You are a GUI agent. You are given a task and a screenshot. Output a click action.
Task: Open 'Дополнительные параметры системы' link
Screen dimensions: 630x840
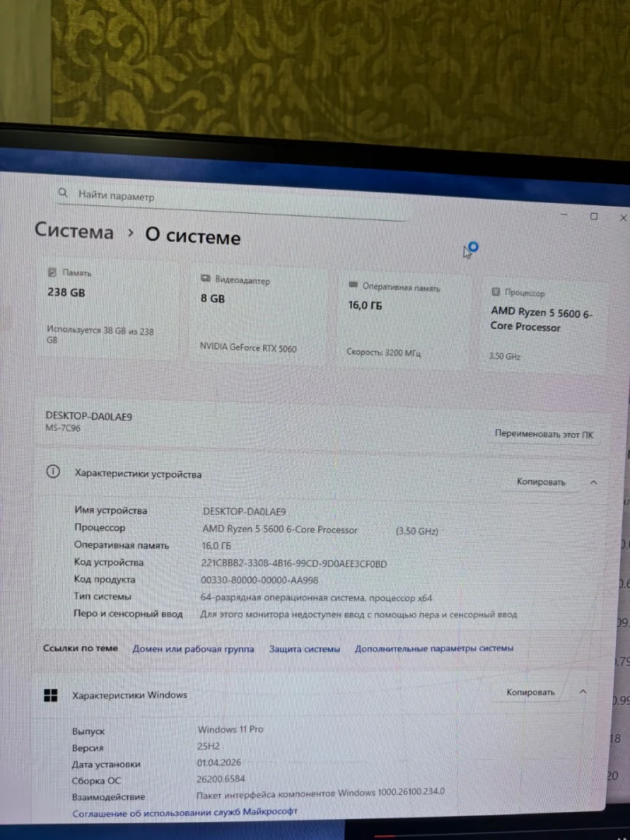[x=434, y=648]
